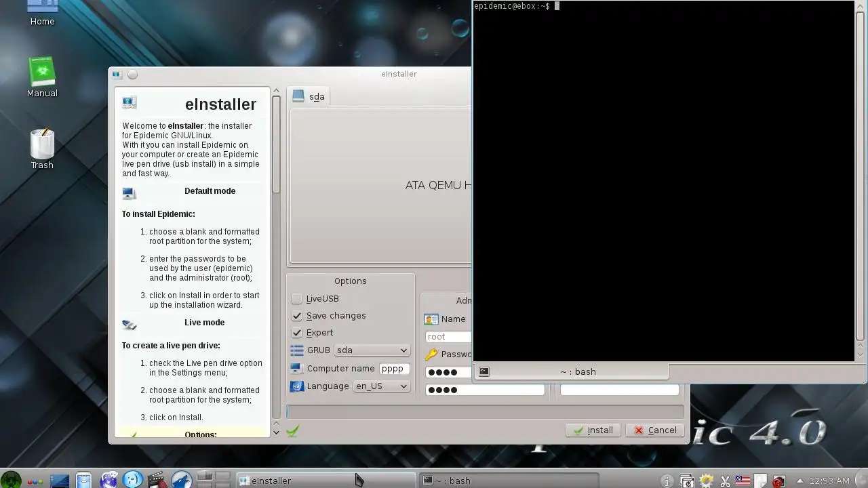This screenshot has height=488, width=868.
Task: Click the terminal tab icon beside bash
Action: tap(484, 371)
